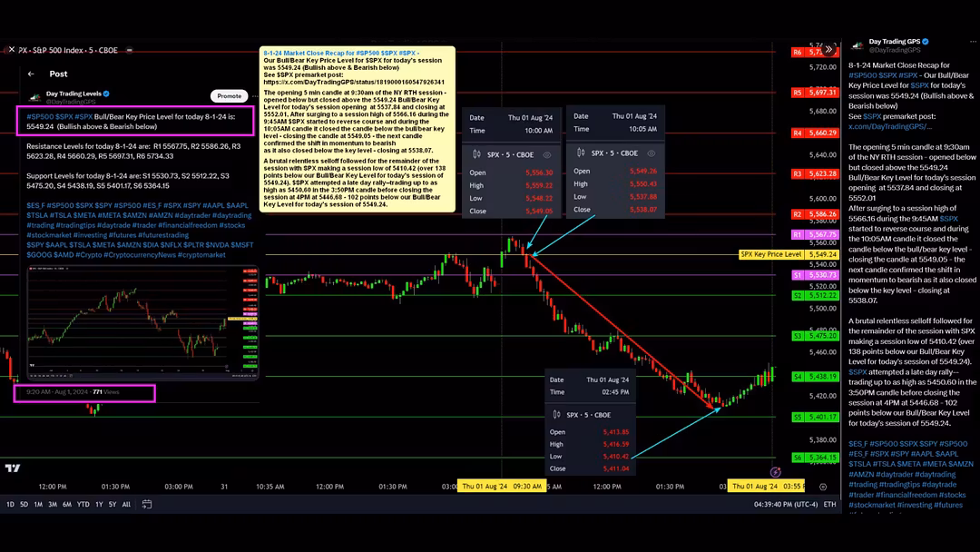This screenshot has height=552, width=980.
Task: Click the double-chevron button over the price scale
Action: coord(828,49)
